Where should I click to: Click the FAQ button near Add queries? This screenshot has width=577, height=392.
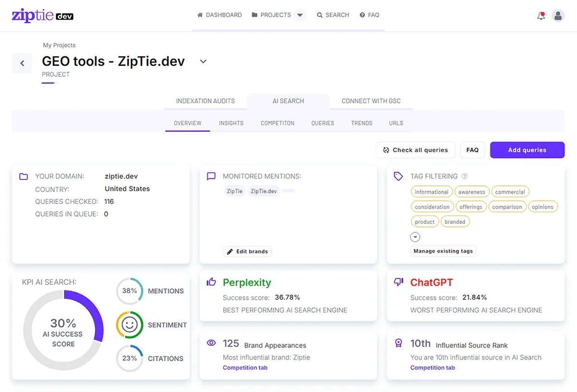point(473,150)
